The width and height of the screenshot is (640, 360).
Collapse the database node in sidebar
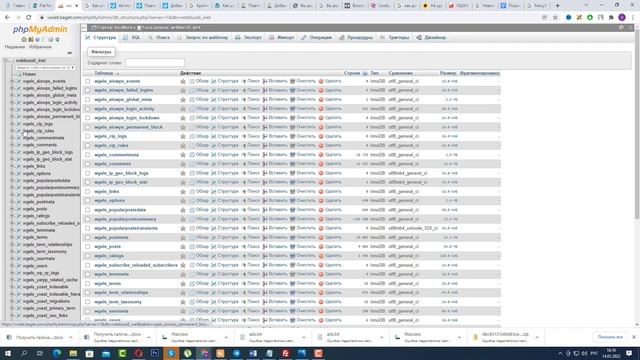(x=5, y=60)
